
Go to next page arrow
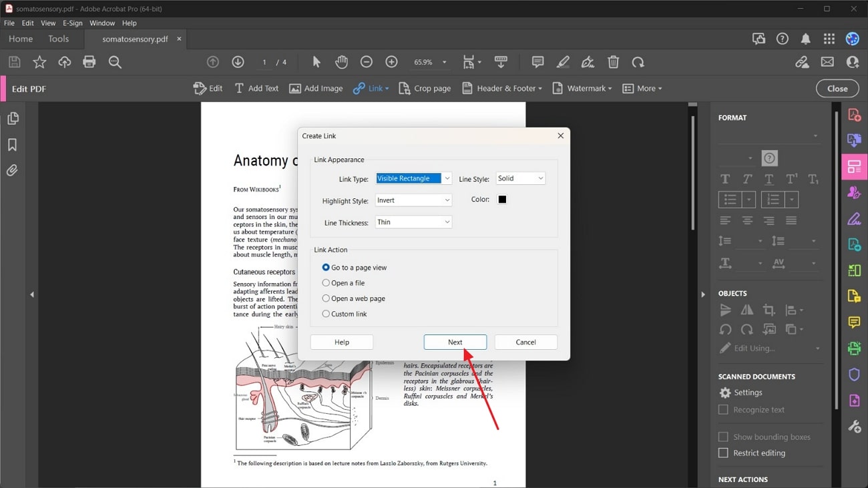click(238, 62)
